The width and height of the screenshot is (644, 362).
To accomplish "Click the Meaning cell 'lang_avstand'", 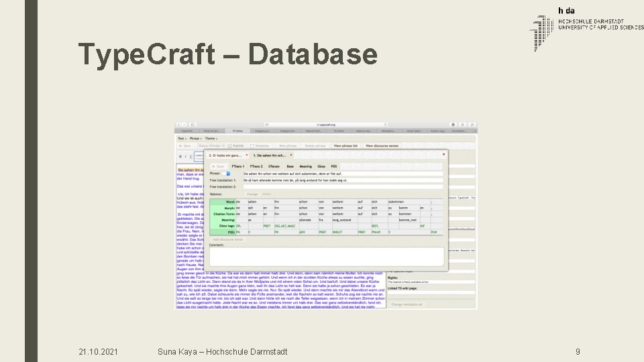I will 344,220.
